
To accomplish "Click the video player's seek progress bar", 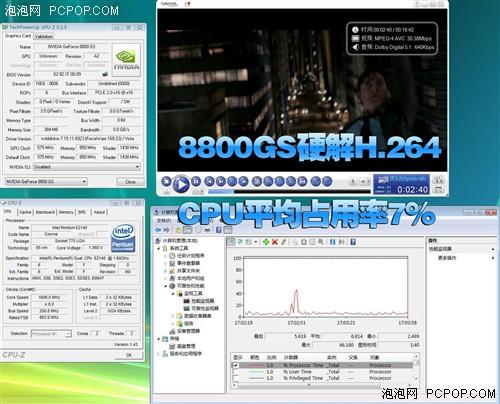I will [x=289, y=191].
